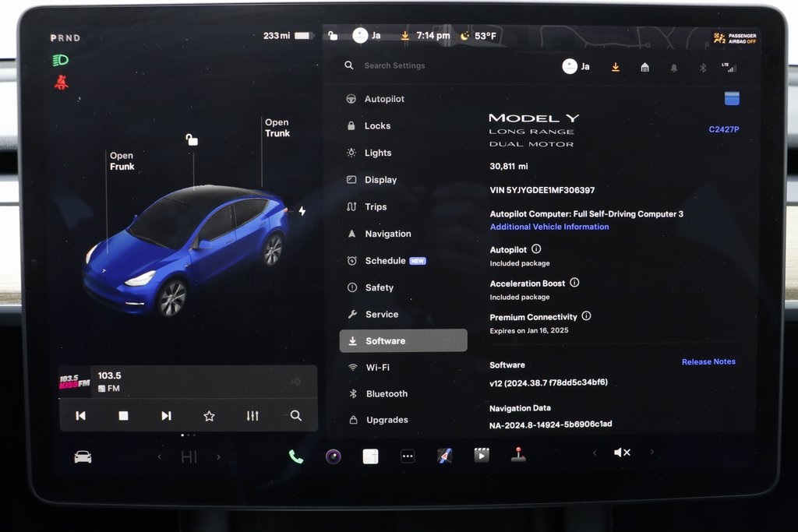Toggle the door lock above the car
798x532 pixels.
pyautogui.click(x=192, y=140)
